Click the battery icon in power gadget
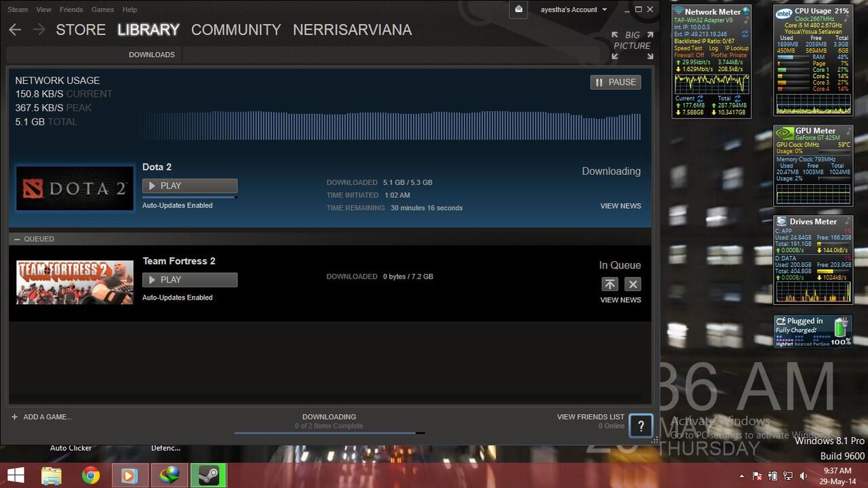Screen dimensions: 868x488 click(842, 327)
